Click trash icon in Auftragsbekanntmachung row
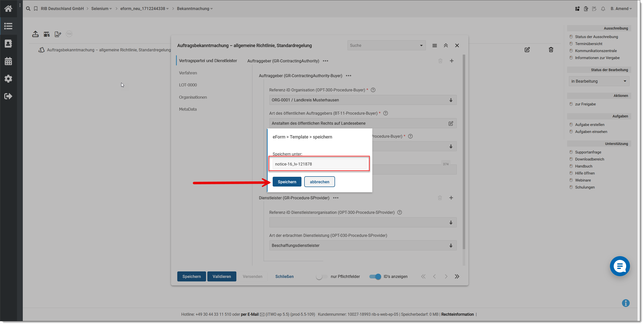The image size is (644, 325). pyautogui.click(x=551, y=50)
